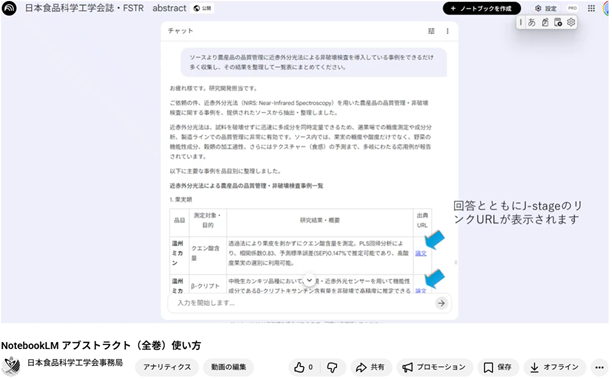Click the アナリティクス button

[167, 367]
